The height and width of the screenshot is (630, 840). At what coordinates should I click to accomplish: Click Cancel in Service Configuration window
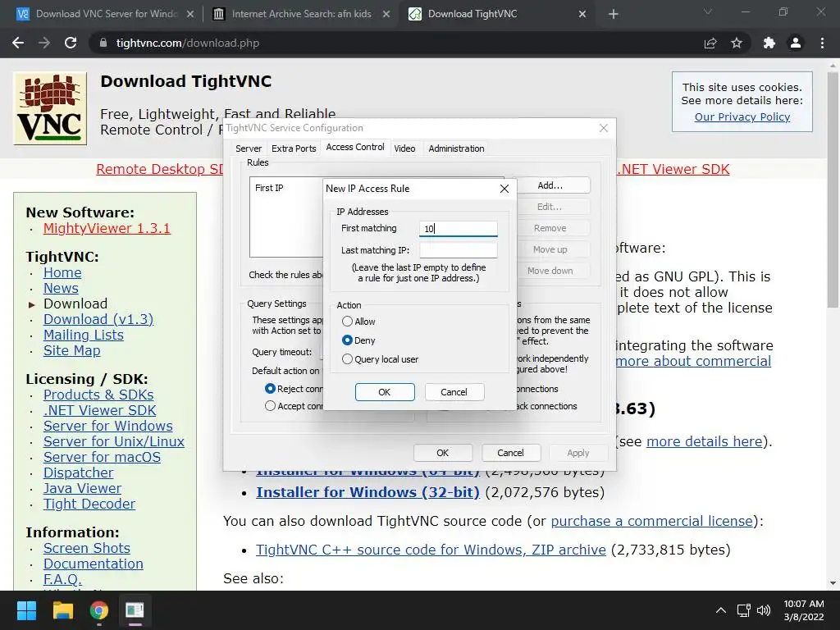coord(510,453)
